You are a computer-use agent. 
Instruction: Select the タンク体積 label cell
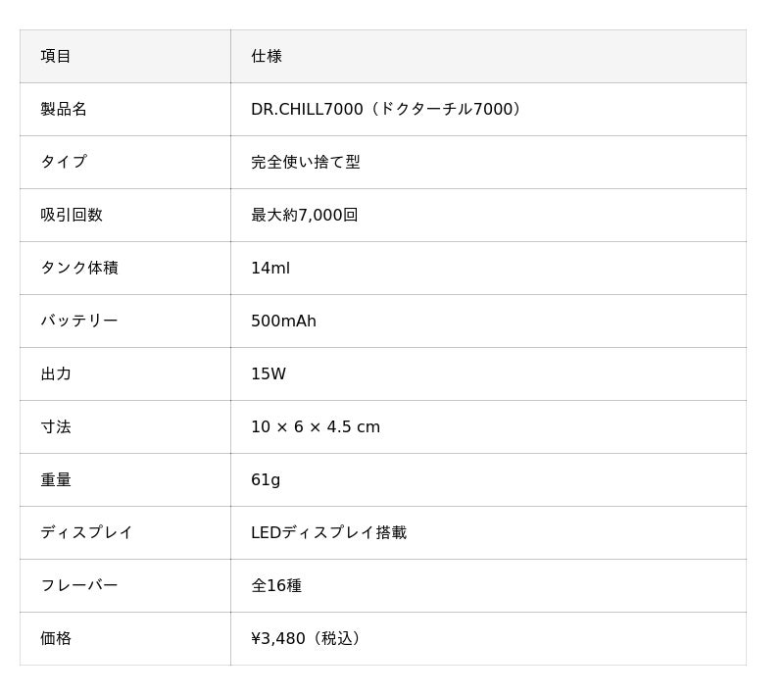click(125, 268)
